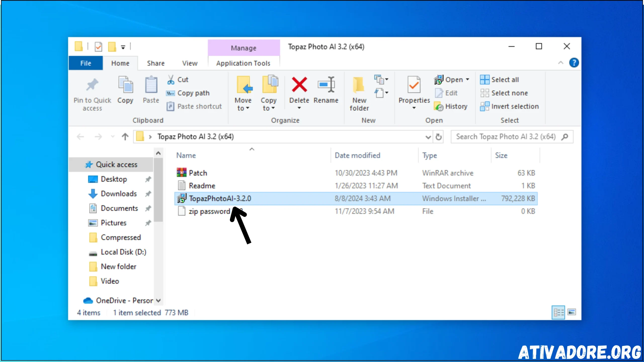Collapse the ribbon with chevron

coord(561,63)
